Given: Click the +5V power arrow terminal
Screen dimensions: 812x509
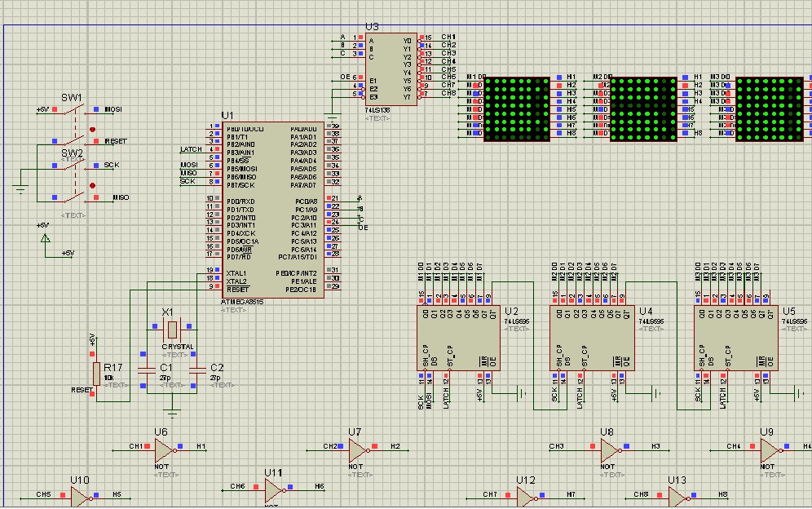Looking at the screenshot, I should coord(46,238).
